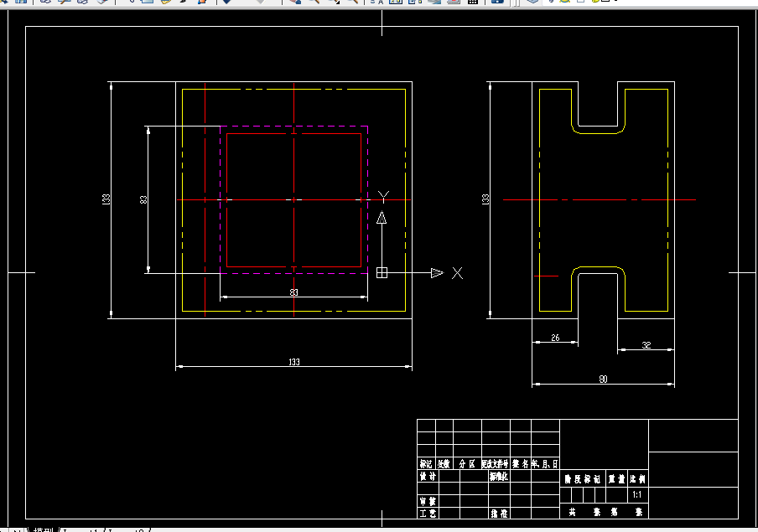
Task: Select the UCS origin square marker
Action: 382,273
